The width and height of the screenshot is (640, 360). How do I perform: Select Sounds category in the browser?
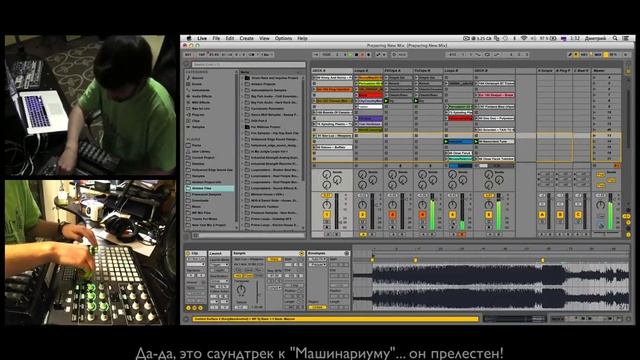[198, 78]
